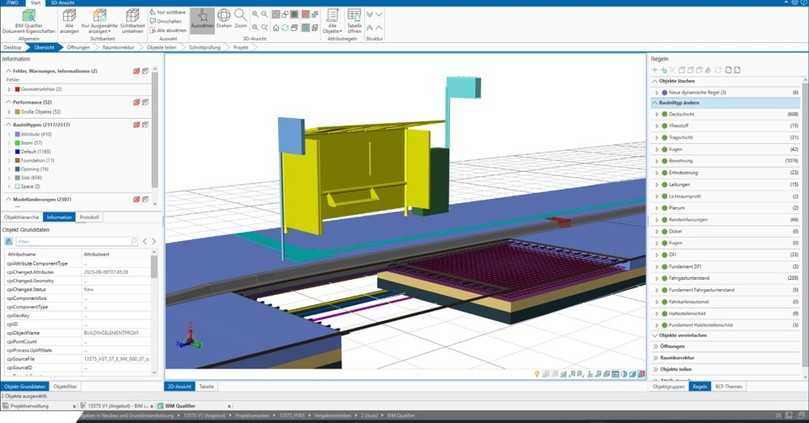Switch to the Tabelle view button
The height and width of the screenshot is (423, 809).
pos(206,385)
